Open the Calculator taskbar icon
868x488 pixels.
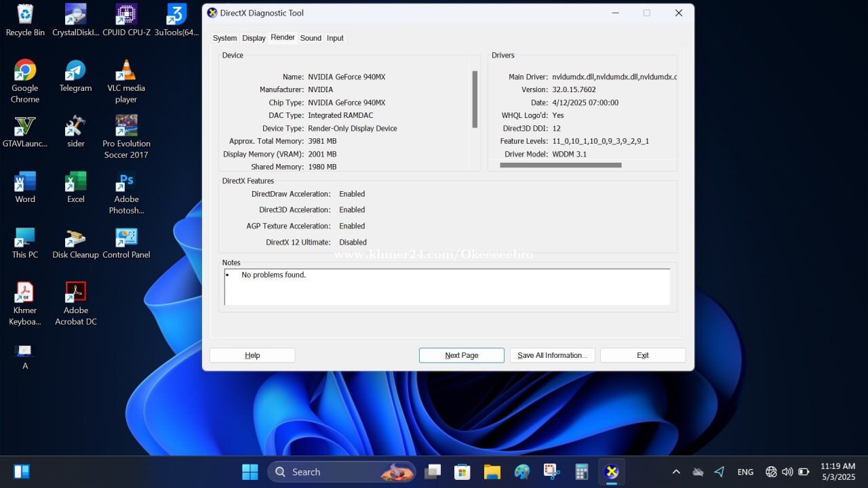[x=581, y=472]
